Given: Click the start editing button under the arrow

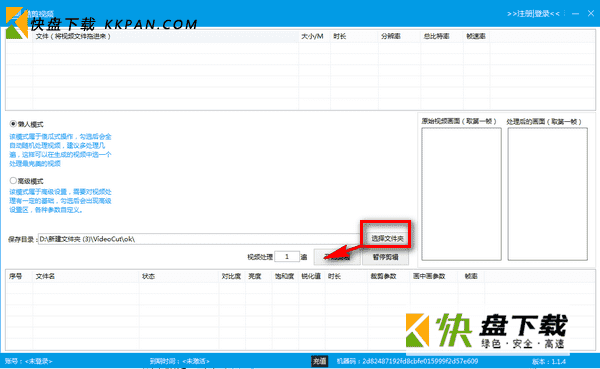Looking at the screenshot, I should click(337, 257).
